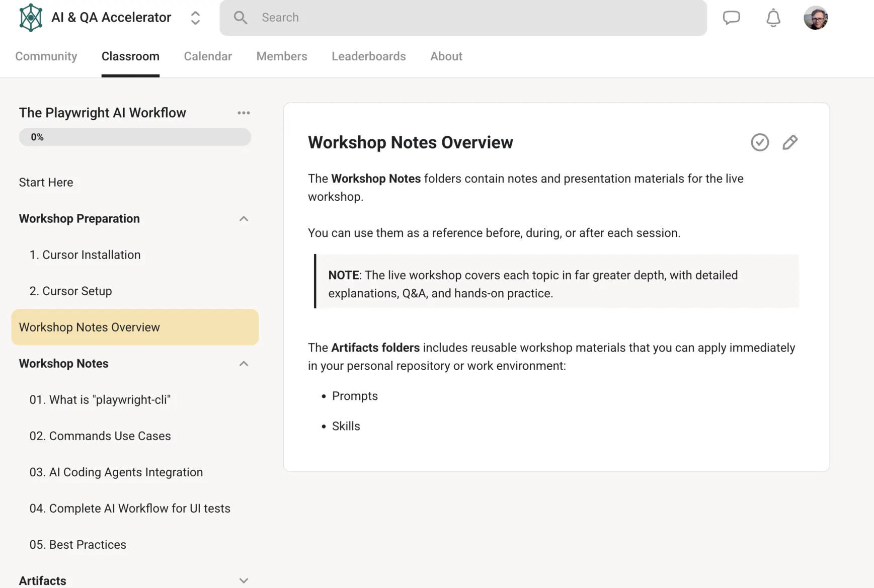Open the user profile avatar menu
Screen dimensions: 874x588
pos(816,18)
